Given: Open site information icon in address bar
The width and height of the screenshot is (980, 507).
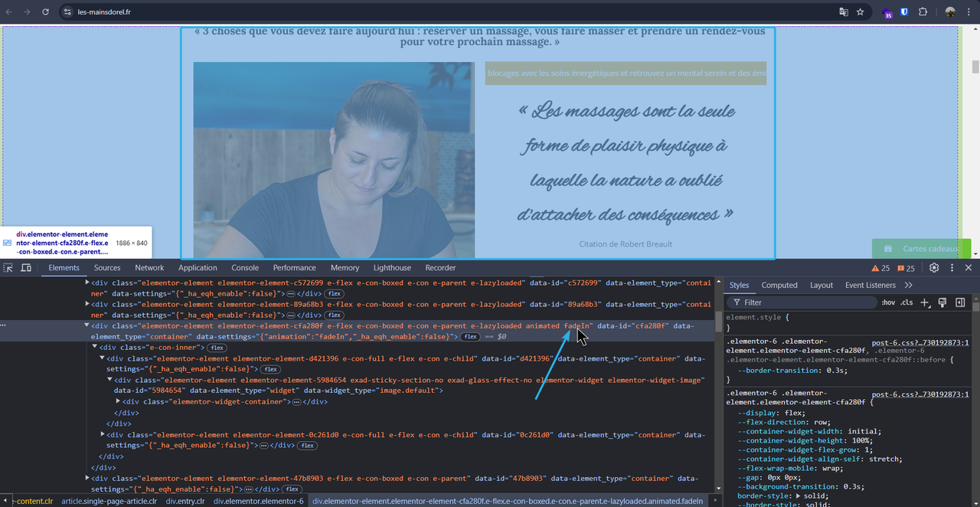Looking at the screenshot, I should pyautogui.click(x=67, y=12).
